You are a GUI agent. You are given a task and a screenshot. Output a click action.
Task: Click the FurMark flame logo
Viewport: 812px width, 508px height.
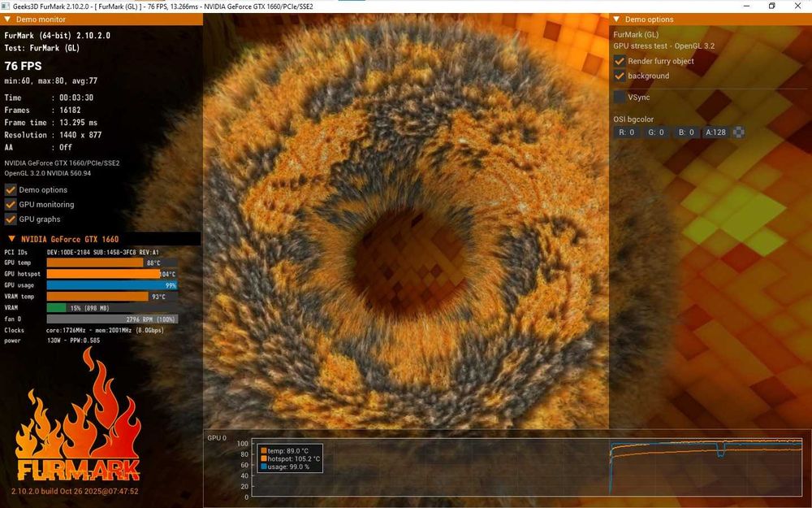pyautogui.click(x=78, y=415)
